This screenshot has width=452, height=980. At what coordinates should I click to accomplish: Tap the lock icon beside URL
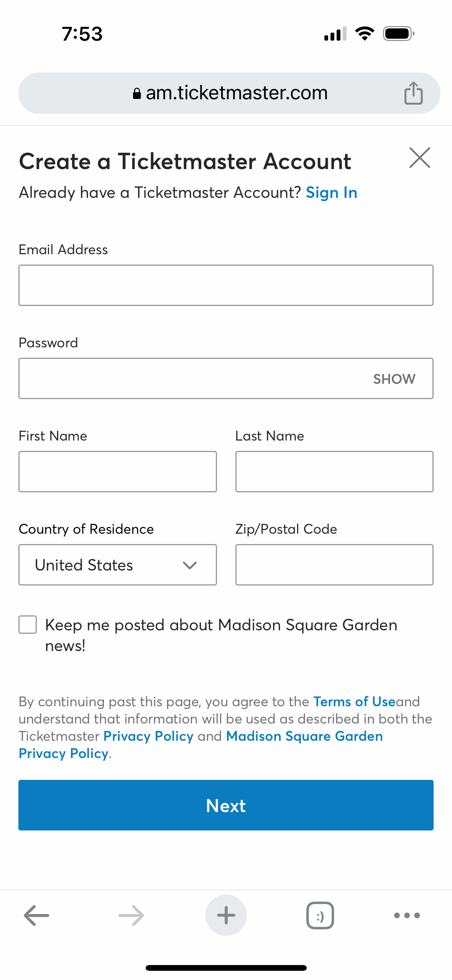137,93
